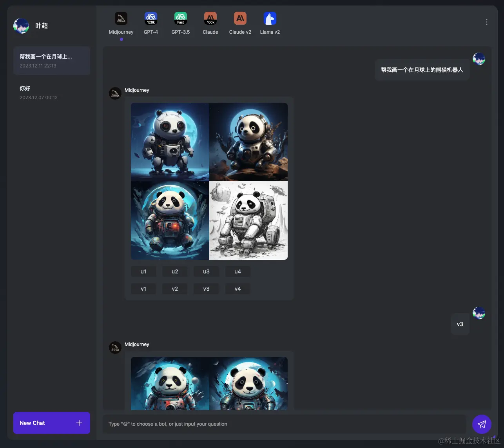Create variations with the v2 button

tap(175, 289)
